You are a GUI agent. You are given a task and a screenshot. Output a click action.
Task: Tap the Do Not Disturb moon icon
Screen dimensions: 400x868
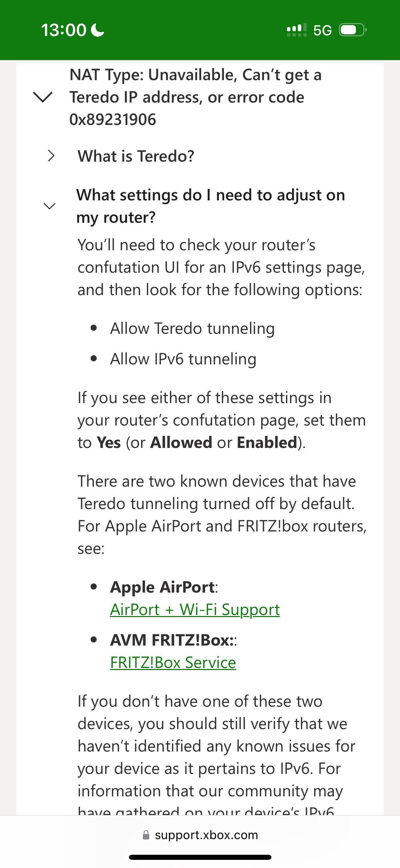(x=98, y=30)
